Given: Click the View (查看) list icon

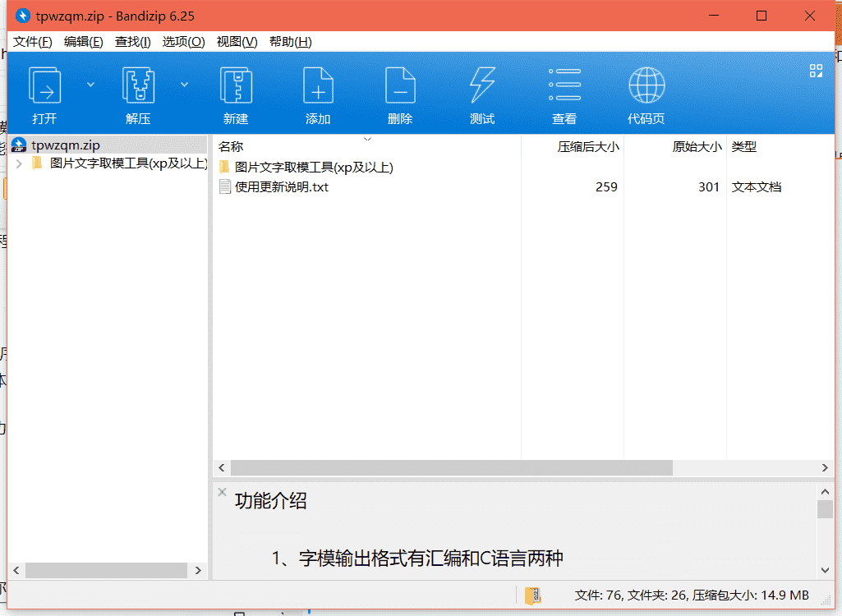Looking at the screenshot, I should [564, 85].
